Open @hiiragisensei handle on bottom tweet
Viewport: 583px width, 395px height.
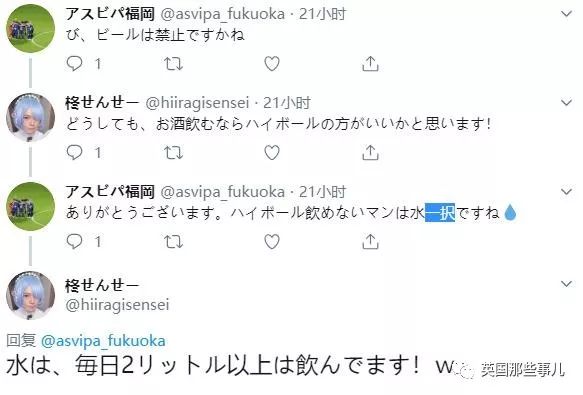coord(117,305)
